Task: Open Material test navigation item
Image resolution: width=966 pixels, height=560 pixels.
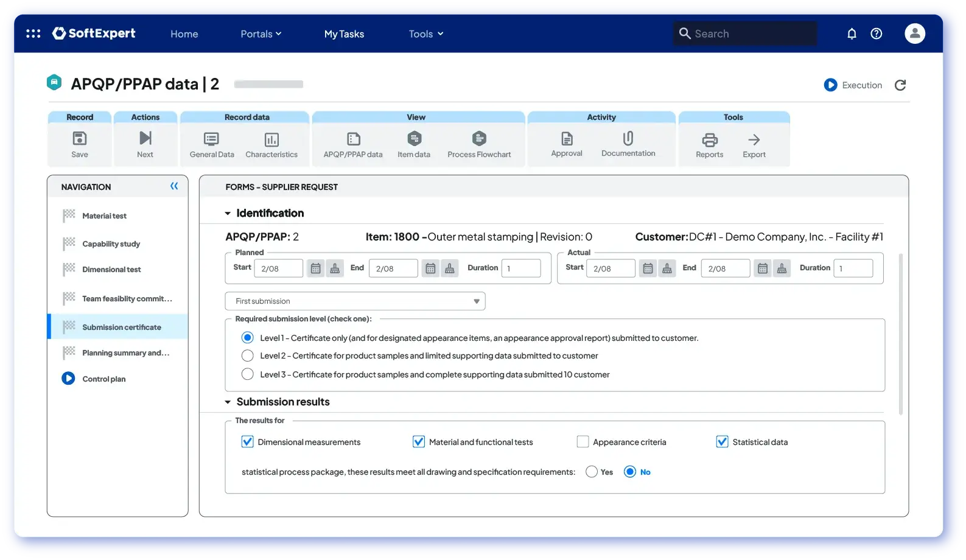Action: tap(117, 215)
